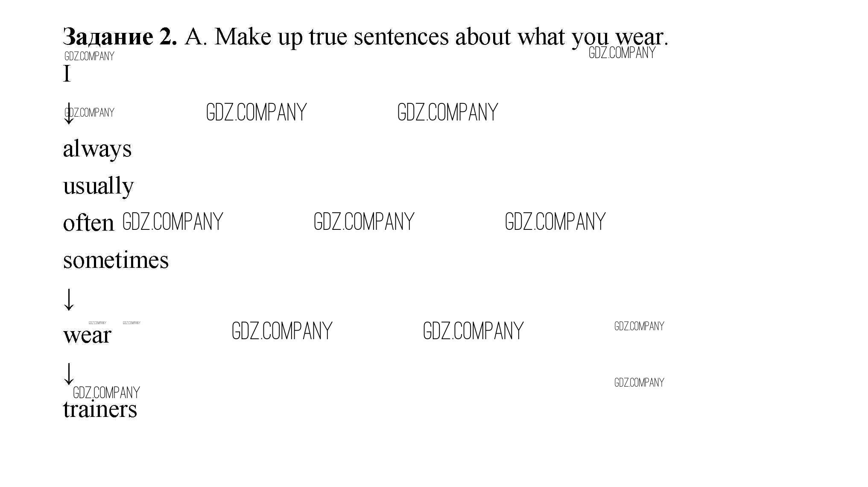Click the down arrow below the letter "I"
This screenshot has width=868, height=487.
pyautogui.click(x=68, y=114)
